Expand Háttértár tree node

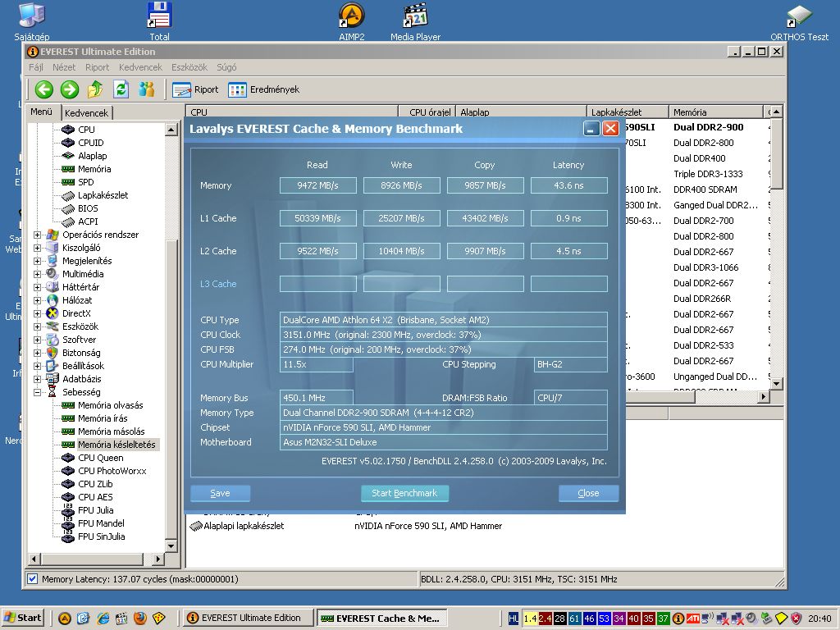tap(37, 287)
